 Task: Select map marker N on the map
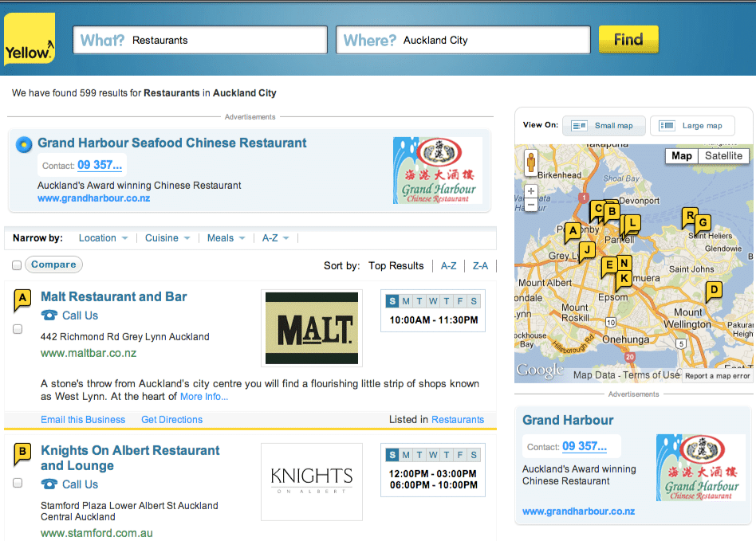point(624,264)
